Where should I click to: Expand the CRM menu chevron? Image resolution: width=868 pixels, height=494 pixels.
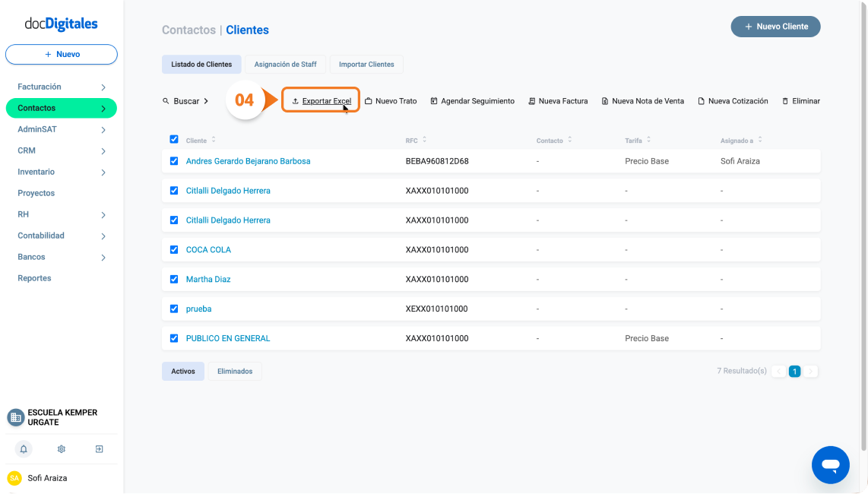tap(103, 151)
